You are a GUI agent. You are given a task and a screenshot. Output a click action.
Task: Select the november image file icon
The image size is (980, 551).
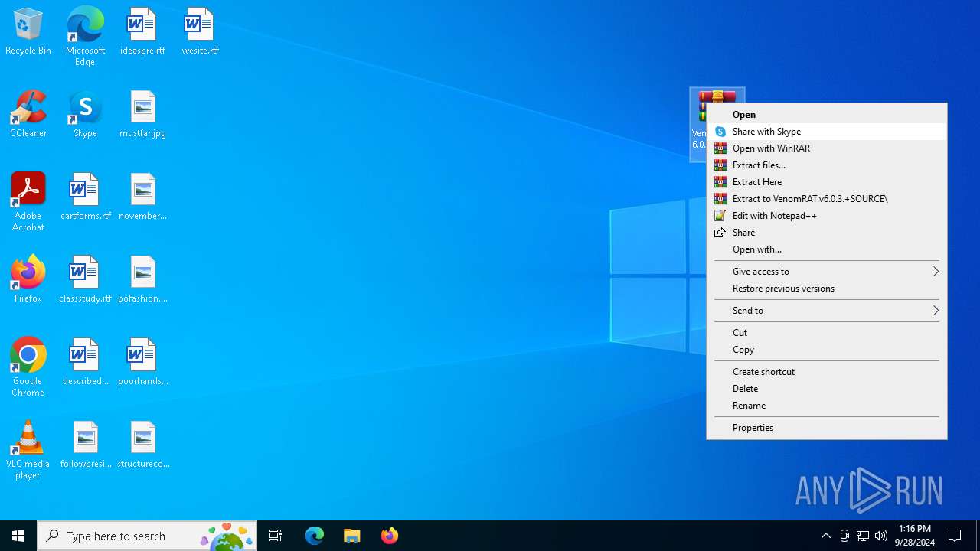tap(142, 197)
